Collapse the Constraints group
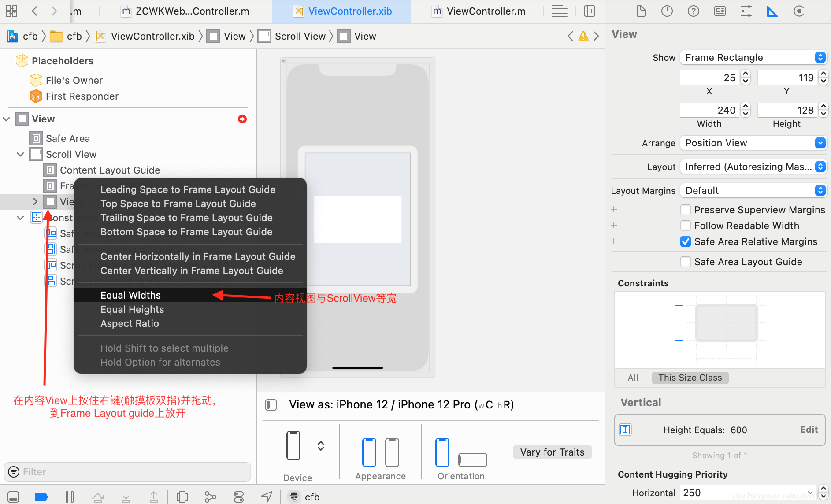Screen dimensions: 831x504 click(20, 218)
